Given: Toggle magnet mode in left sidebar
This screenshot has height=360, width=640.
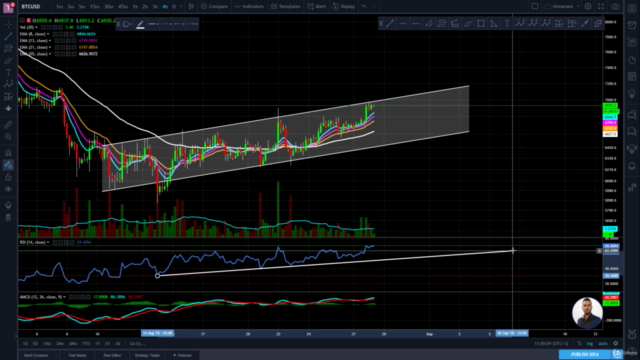Looking at the screenshot, I should click(x=8, y=153).
